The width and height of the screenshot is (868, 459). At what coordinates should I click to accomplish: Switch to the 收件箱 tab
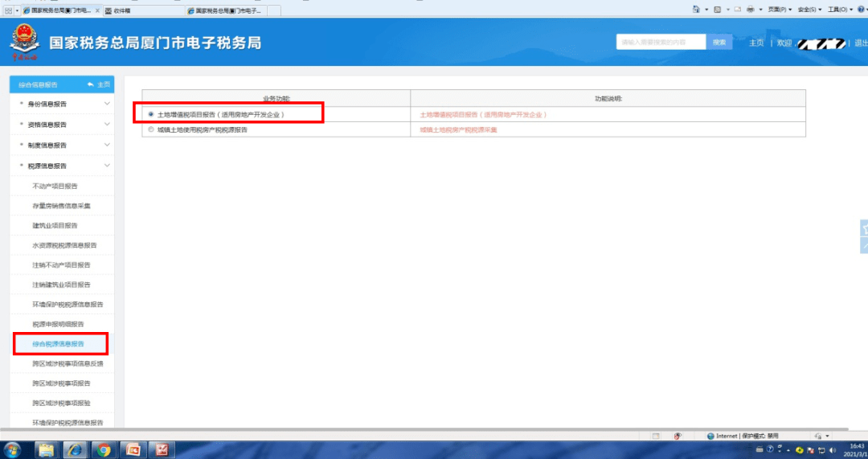pyautogui.click(x=143, y=10)
